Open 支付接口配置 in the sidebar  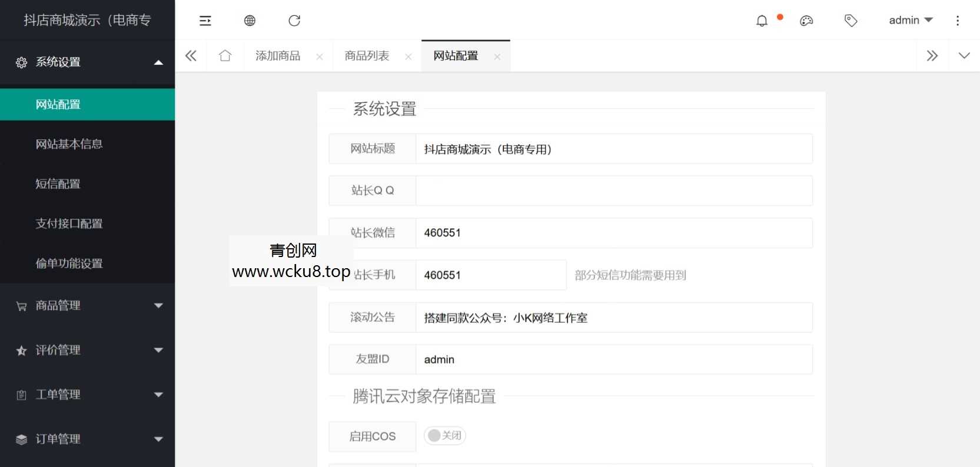pos(69,224)
